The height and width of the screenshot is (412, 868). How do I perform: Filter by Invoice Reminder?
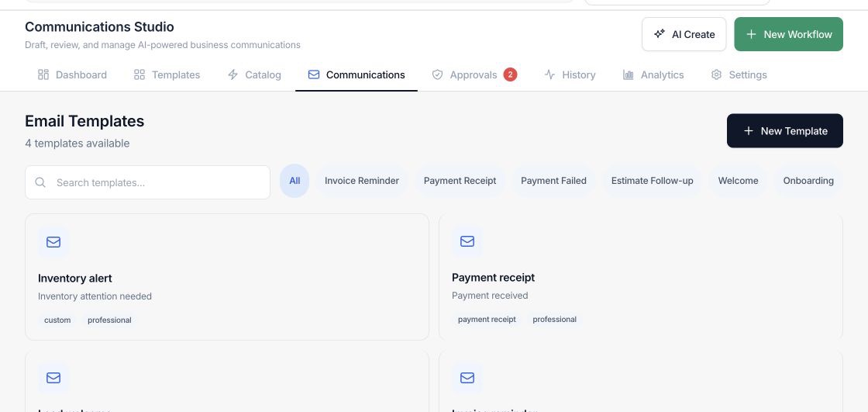click(x=361, y=181)
